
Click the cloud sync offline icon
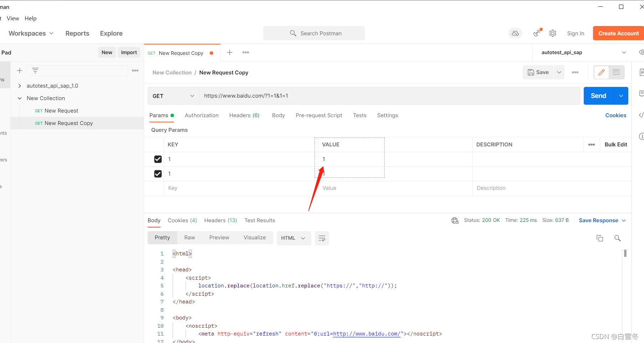515,33
